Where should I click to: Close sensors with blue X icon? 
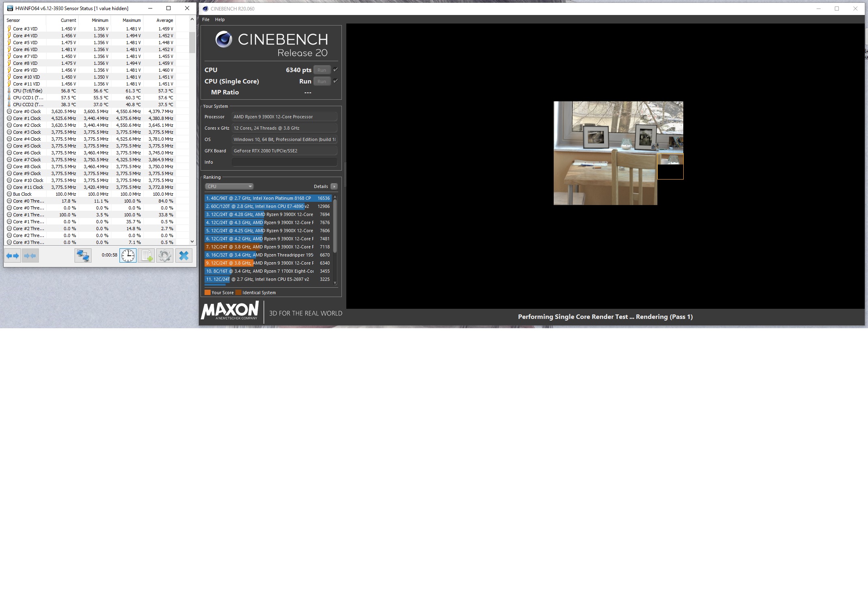point(184,256)
